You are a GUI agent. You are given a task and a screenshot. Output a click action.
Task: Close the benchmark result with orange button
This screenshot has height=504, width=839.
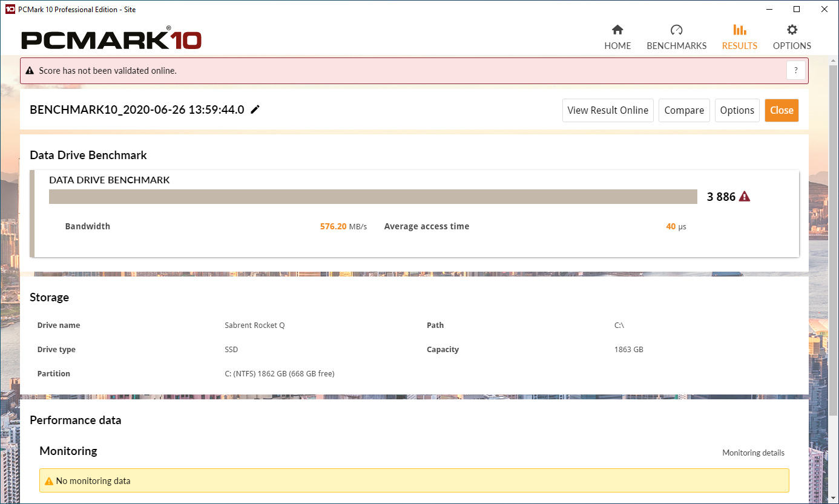[x=781, y=110]
